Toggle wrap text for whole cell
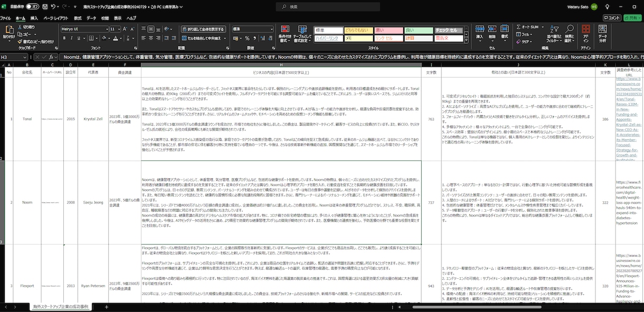The height and width of the screenshot is (312, 644). tap(203, 29)
